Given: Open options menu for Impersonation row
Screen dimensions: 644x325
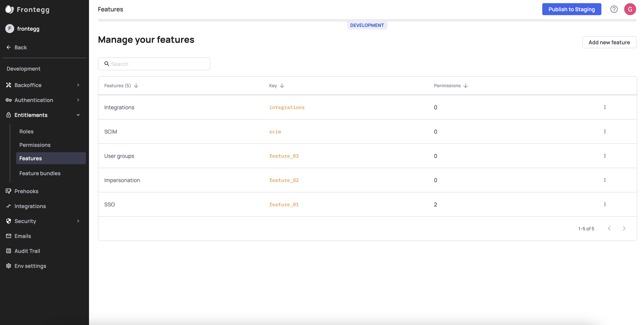Looking at the screenshot, I should click(605, 180).
